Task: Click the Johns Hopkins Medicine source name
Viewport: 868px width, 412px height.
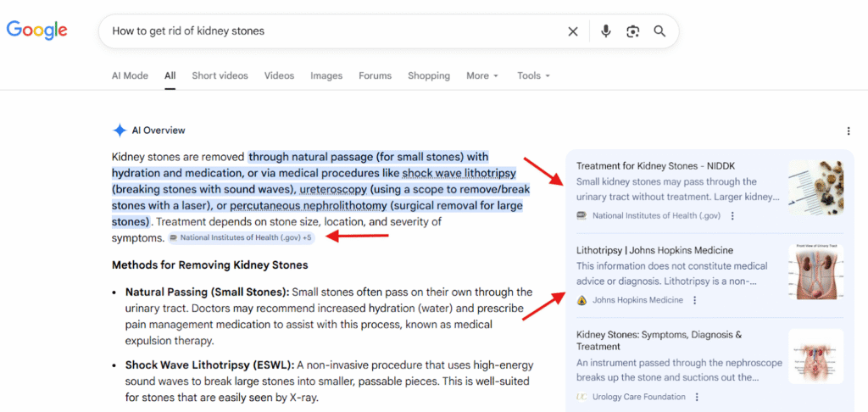Action: [637, 300]
